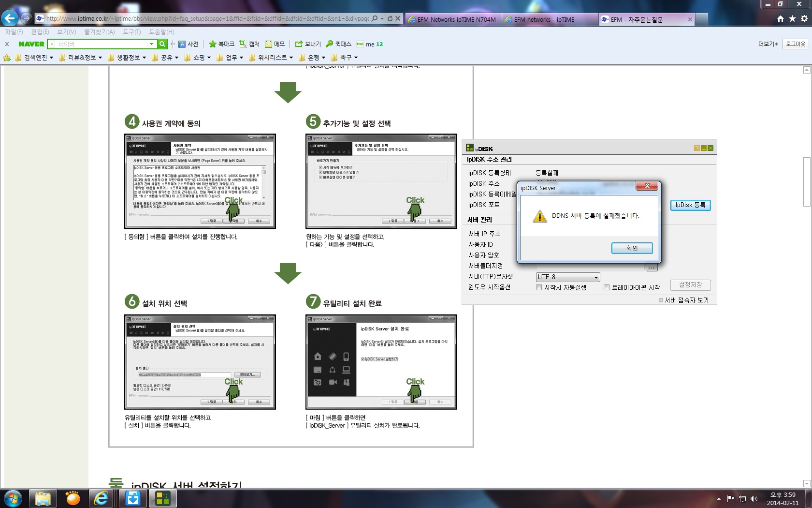Switch to EFM Networks ipTIME N704M tab
812x508 pixels.
[x=452, y=19]
